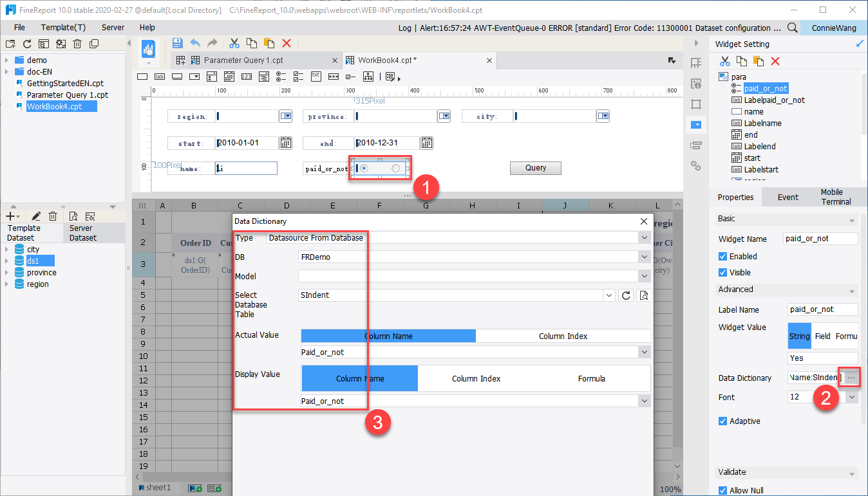Toggle the Visible checkbox

click(723, 272)
